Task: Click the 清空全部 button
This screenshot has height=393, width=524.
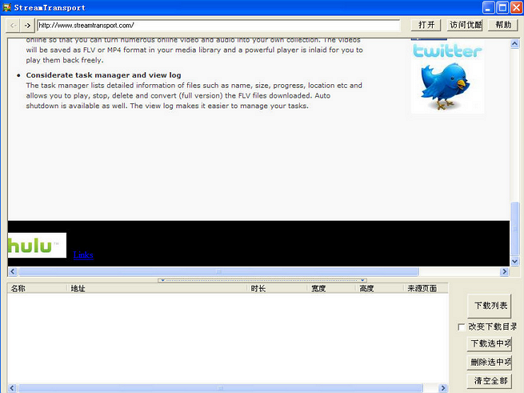Action: [490, 381]
